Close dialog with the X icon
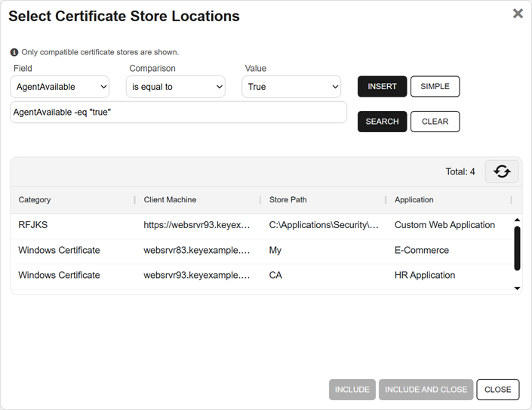The height and width of the screenshot is (410, 532). click(518, 14)
